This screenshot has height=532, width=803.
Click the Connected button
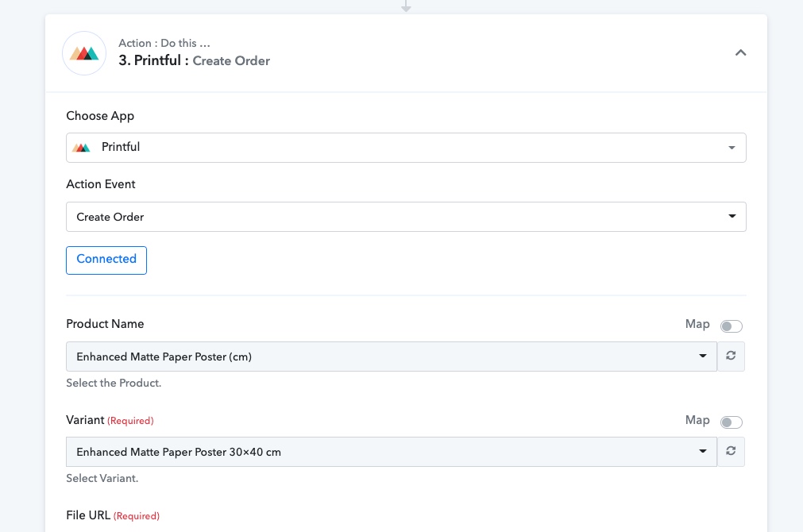click(106, 260)
